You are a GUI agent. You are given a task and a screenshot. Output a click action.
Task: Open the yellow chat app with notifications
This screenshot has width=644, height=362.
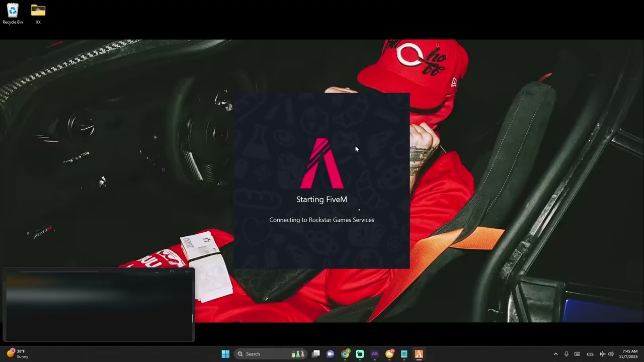389,354
